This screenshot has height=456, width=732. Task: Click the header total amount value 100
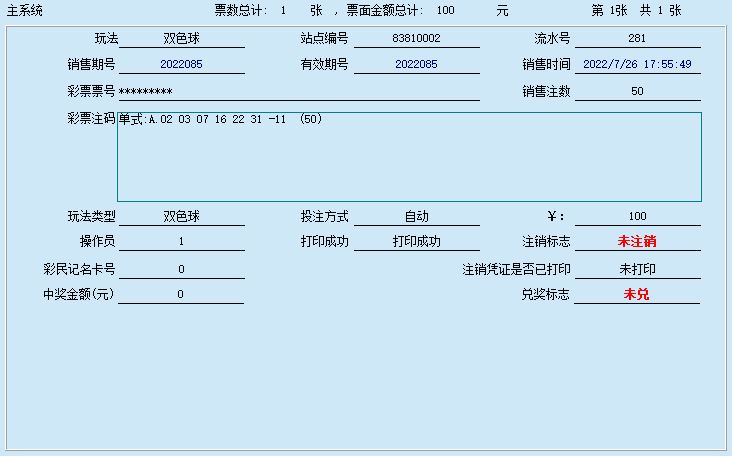(x=445, y=10)
